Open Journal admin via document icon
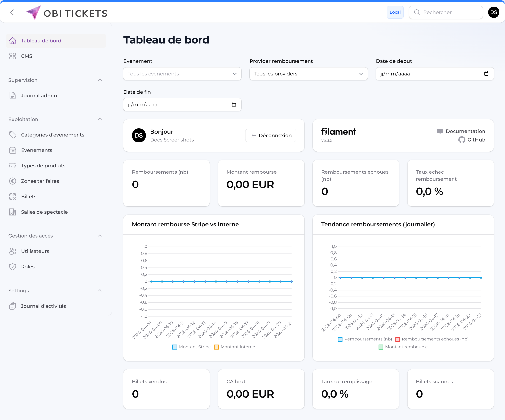505x420 pixels. [x=12, y=95]
